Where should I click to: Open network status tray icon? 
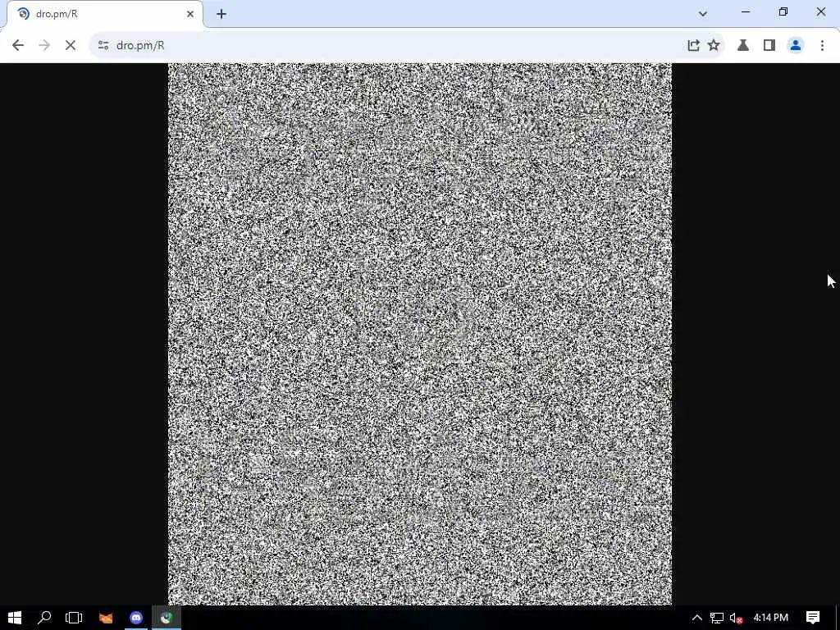point(717,618)
